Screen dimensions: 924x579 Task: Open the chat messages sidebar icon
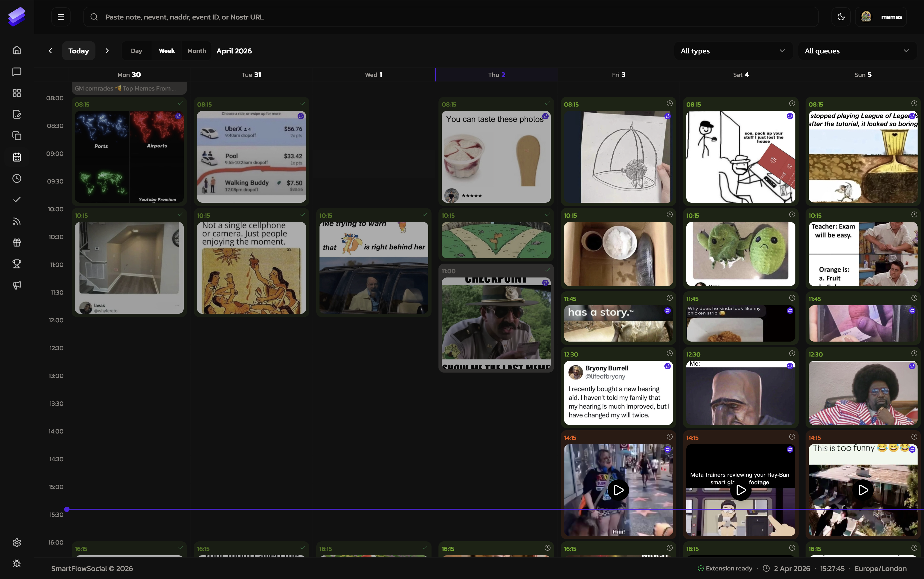tap(17, 72)
